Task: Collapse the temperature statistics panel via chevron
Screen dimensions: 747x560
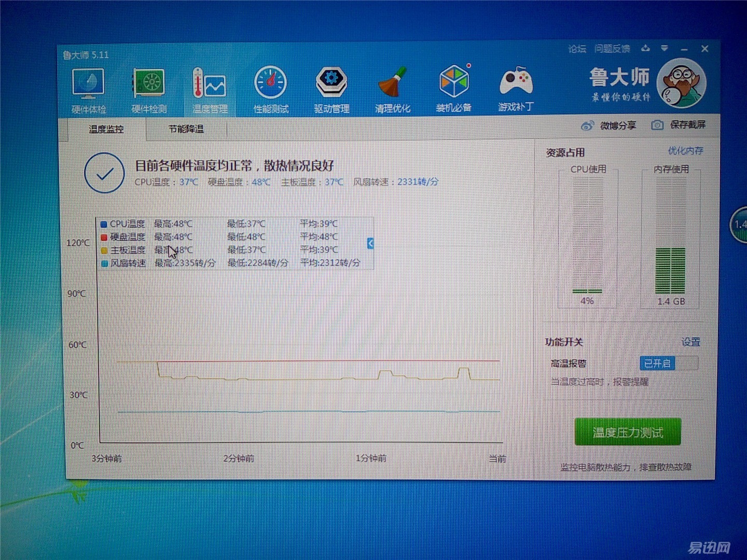Action: click(370, 244)
